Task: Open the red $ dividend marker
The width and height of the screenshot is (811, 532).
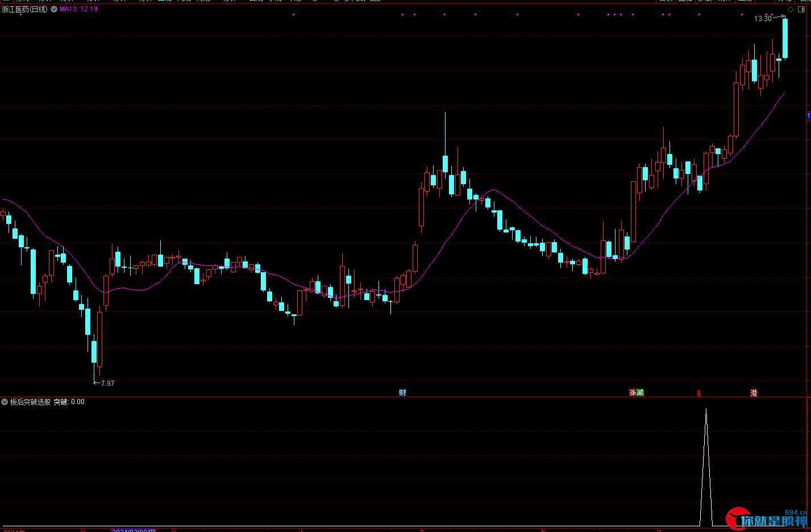Action: pyautogui.click(x=699, y=393)
